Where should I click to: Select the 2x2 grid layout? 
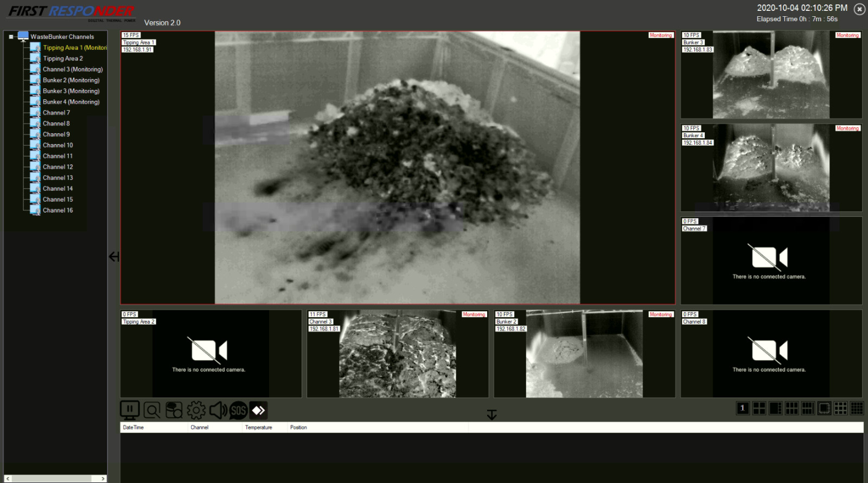click(759, 408)
